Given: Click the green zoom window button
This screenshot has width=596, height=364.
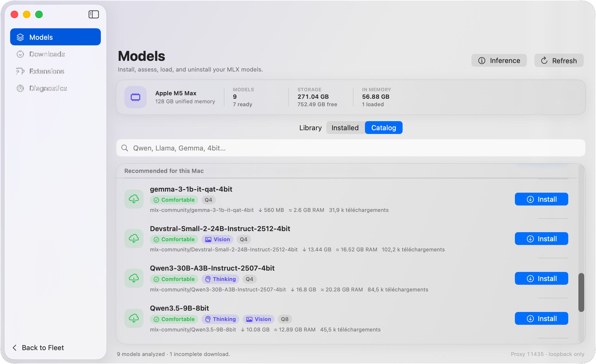Looking at the screenshot, I should (x=39, y=14).
